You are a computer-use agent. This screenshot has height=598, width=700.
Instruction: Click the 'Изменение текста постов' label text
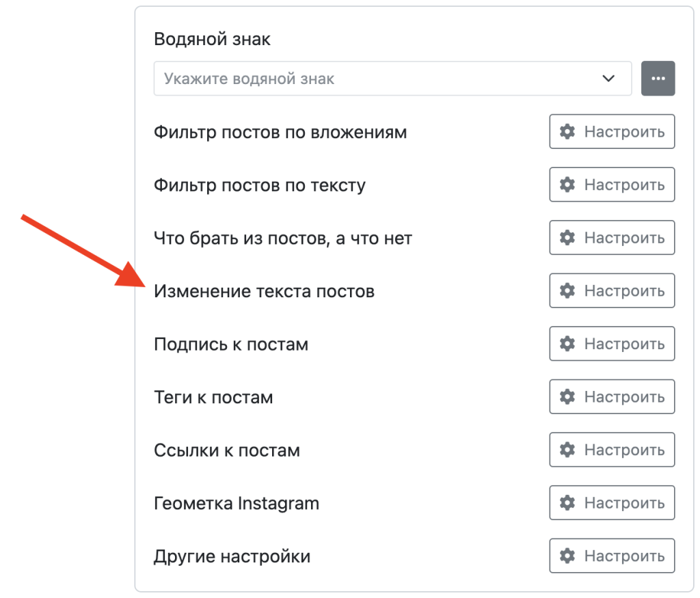pos(264,292)
